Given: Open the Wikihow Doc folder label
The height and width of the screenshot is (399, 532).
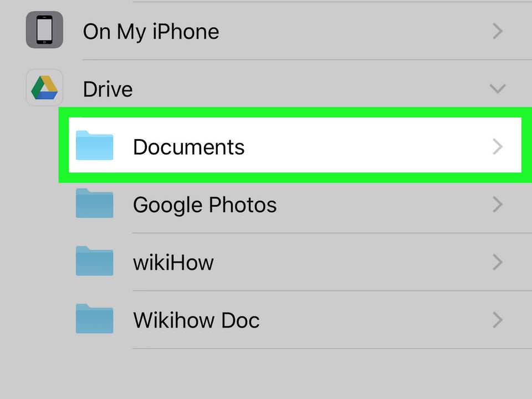Looking at the screenshot, I should [x=196, y=320].
